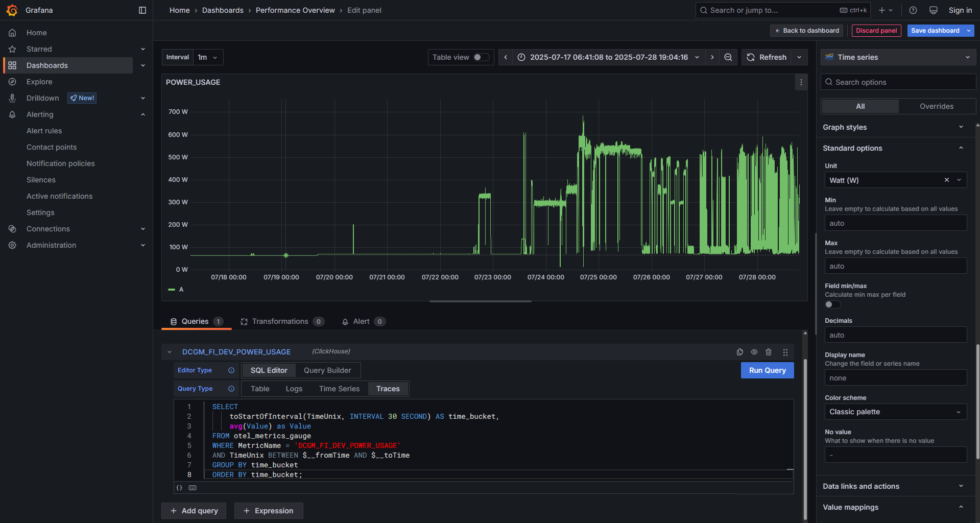
Task: Click the Display name input field
Action: [896, 378]
